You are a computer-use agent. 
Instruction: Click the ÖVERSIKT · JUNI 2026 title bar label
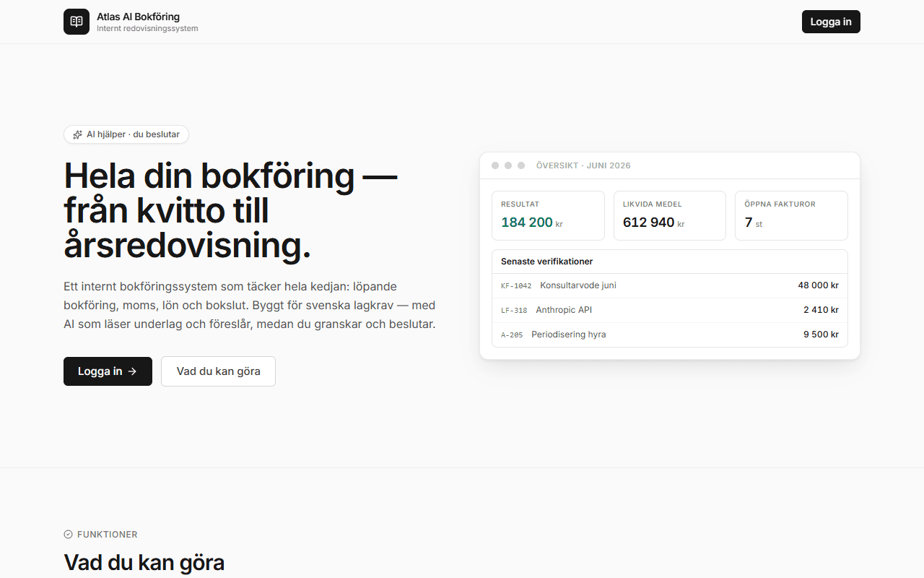(x=583, y=165)
